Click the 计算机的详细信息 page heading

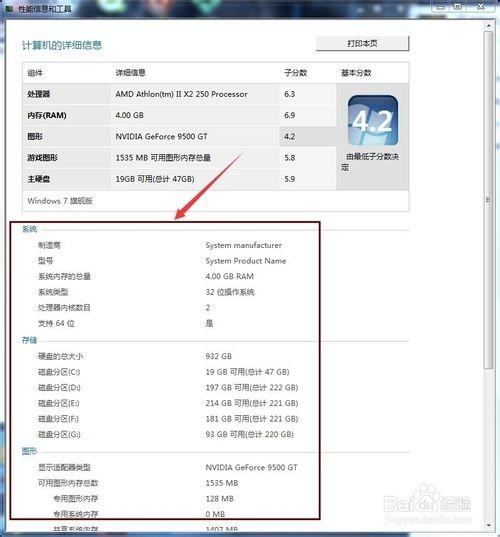[62, 45]
